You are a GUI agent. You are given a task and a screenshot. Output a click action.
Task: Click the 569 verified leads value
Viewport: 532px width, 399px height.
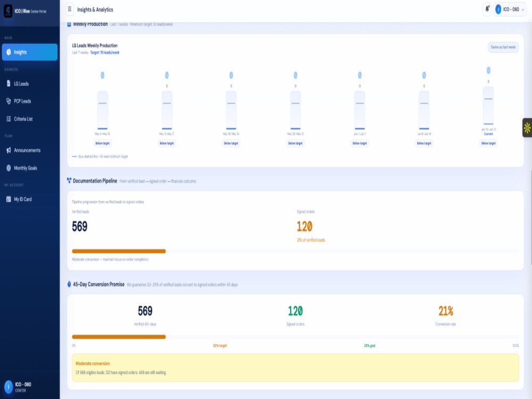click(x=80, y=226)
